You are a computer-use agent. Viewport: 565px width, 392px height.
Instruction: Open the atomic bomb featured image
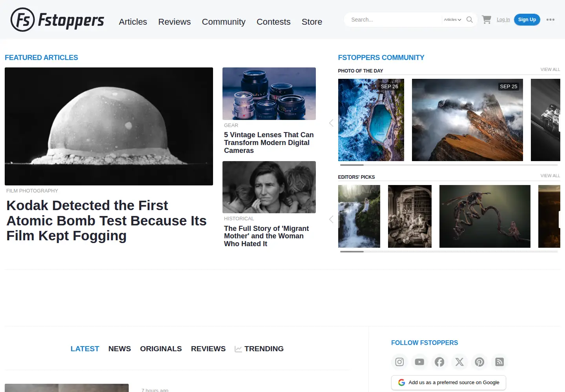(109, 126)
